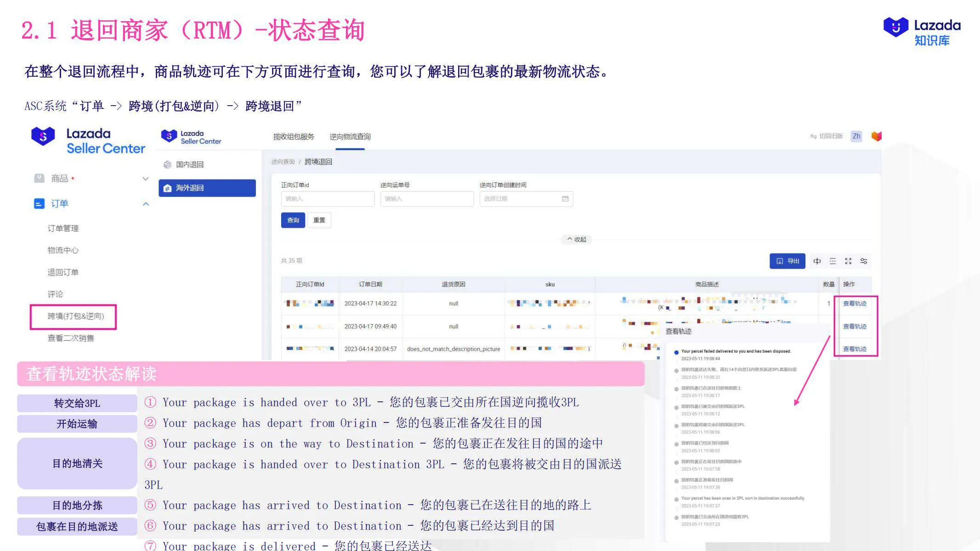This screenshot has width=980, height=551.
Task: Expand the 商品 sidebar chevron
Action: pyautogui.click(x=146, y=179)
